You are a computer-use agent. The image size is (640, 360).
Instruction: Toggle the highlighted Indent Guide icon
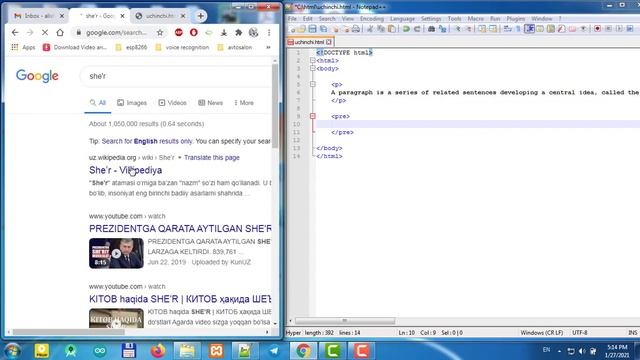coord(529,29)
